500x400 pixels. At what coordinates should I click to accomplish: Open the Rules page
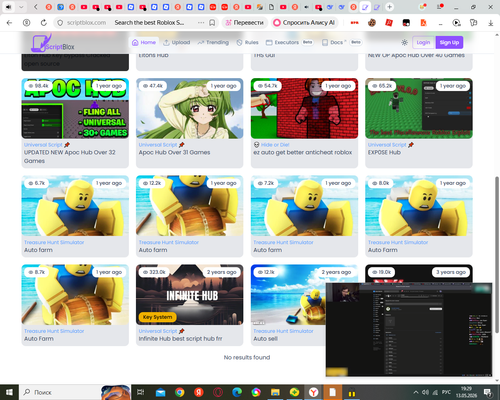click(247, 42)
